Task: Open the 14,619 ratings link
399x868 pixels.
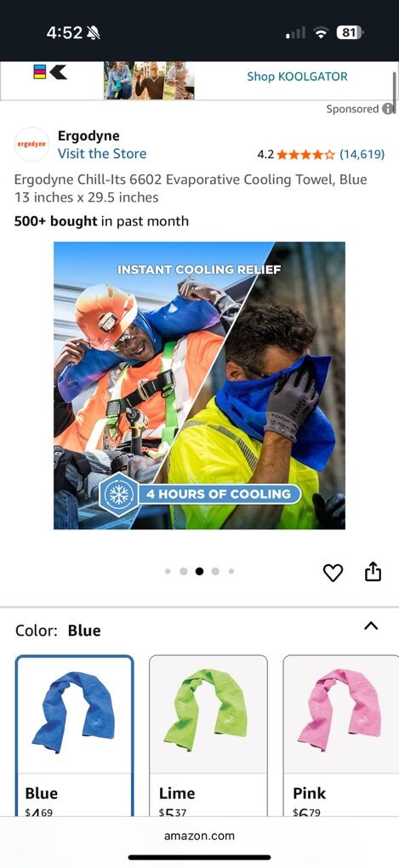Action: tap(362, 154)
